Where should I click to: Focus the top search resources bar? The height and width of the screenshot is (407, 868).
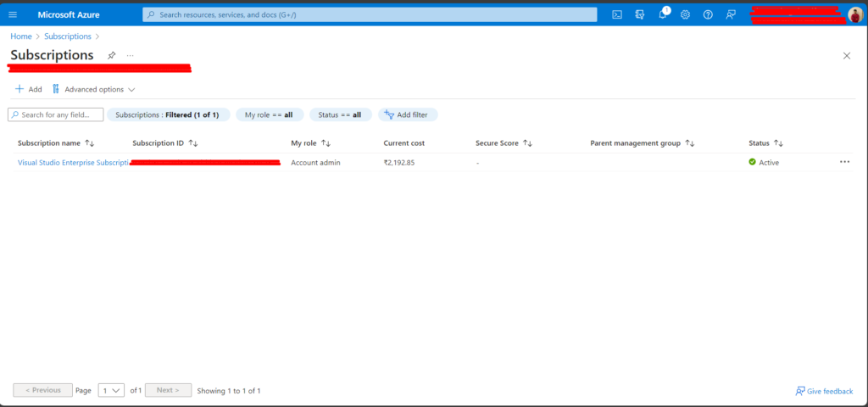point(370,14)
